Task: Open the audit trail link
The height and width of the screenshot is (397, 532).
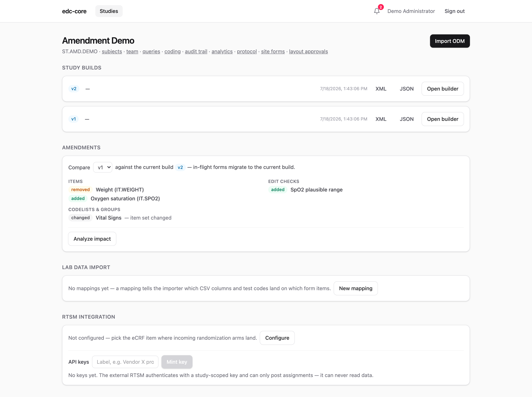Action: tap(196, 51)
